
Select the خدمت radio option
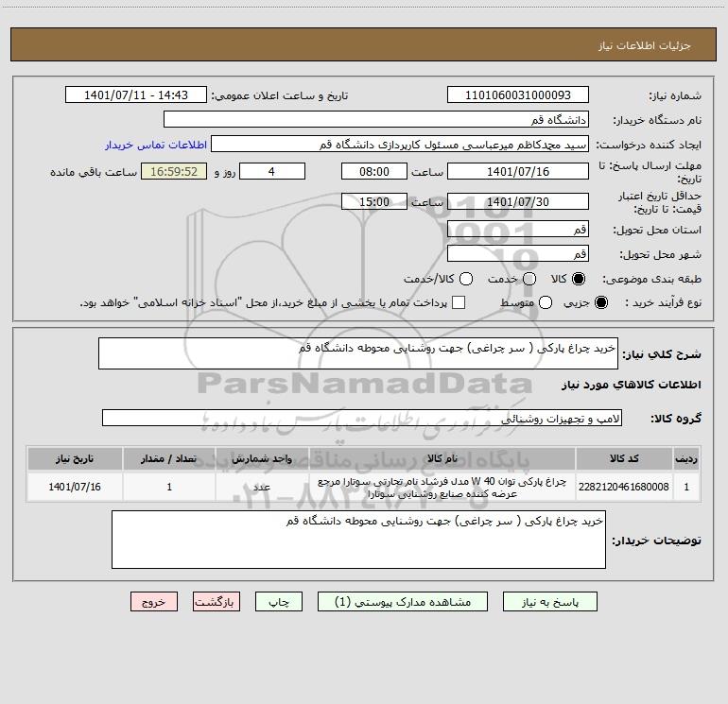(529, 279)
